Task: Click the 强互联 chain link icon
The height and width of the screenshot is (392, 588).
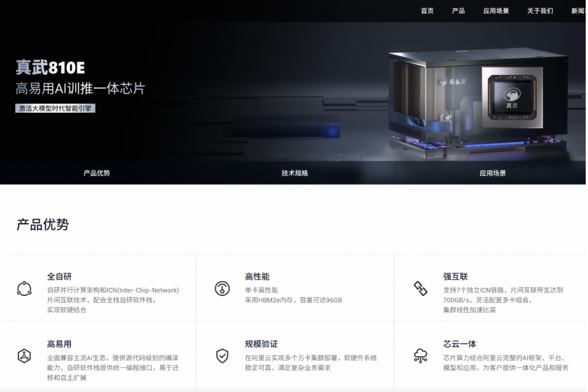Action: 420,288
